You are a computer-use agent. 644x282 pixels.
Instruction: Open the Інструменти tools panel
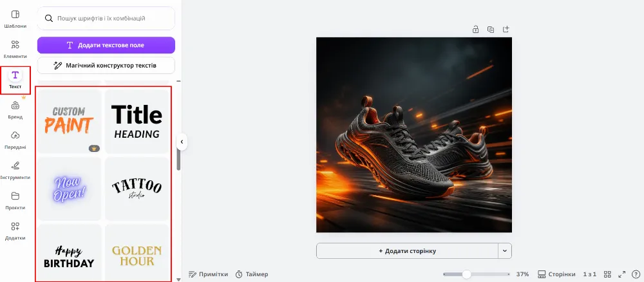coord(15,171)
